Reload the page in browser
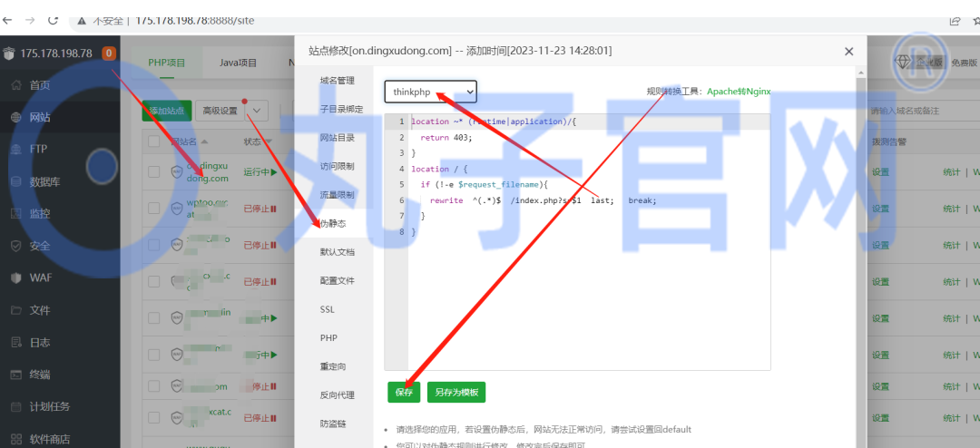This screenshot has width=980, height=448. [x=54, y=21]
